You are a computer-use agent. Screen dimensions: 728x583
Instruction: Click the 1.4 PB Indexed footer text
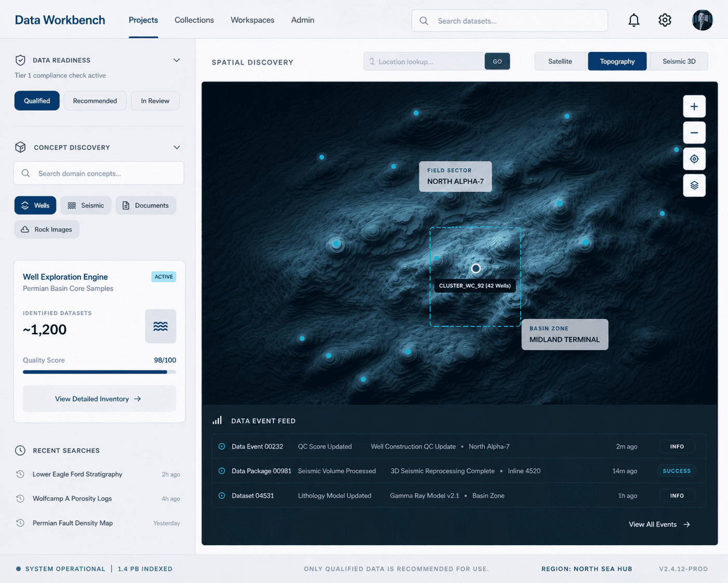(145, 569)
